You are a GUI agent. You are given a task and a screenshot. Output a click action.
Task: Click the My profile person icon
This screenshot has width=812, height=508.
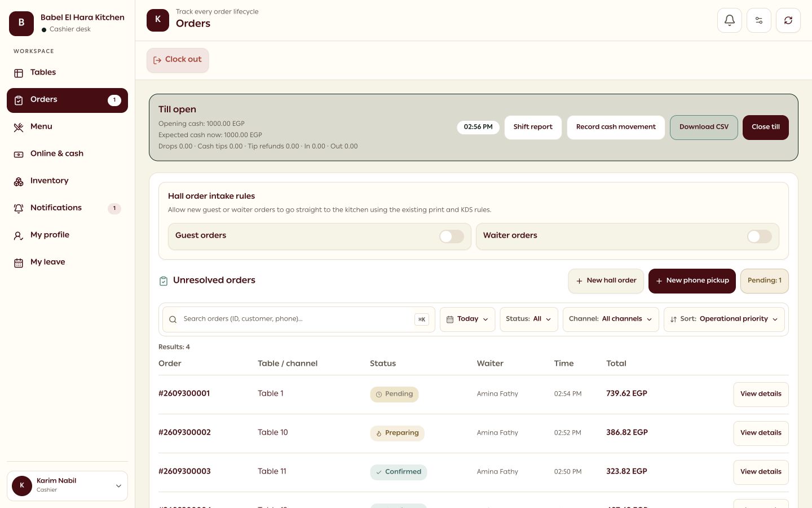pyautogui.click(x=19, y=235)
